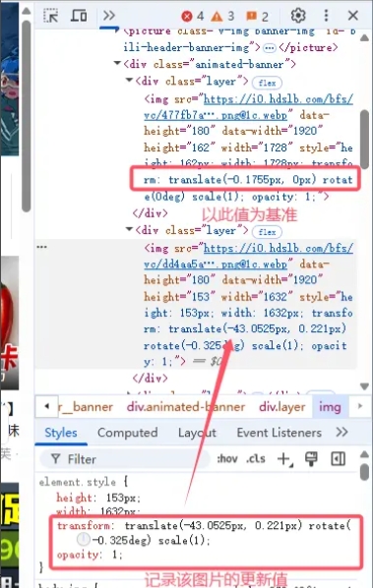Collapse the first layer div node
This screenshot has width=373, height=588.
pos(130,80)
